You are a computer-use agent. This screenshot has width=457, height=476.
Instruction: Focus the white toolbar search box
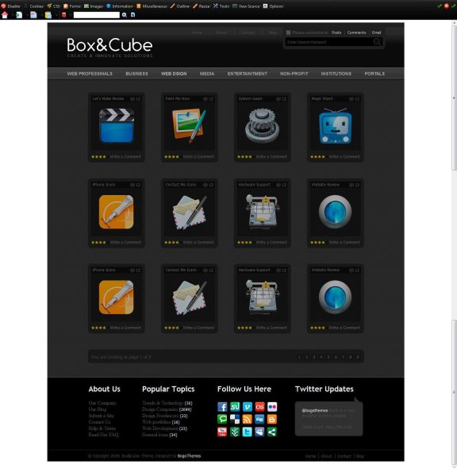(97, 15)
